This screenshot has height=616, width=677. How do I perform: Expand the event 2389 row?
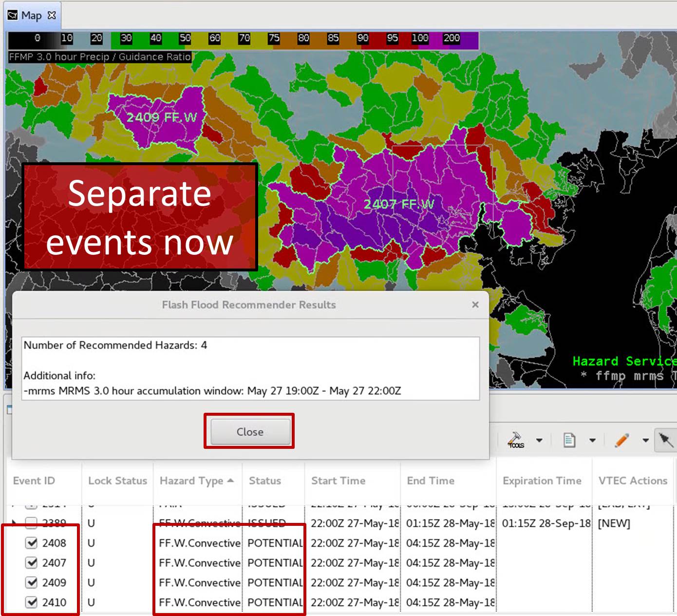14,523
